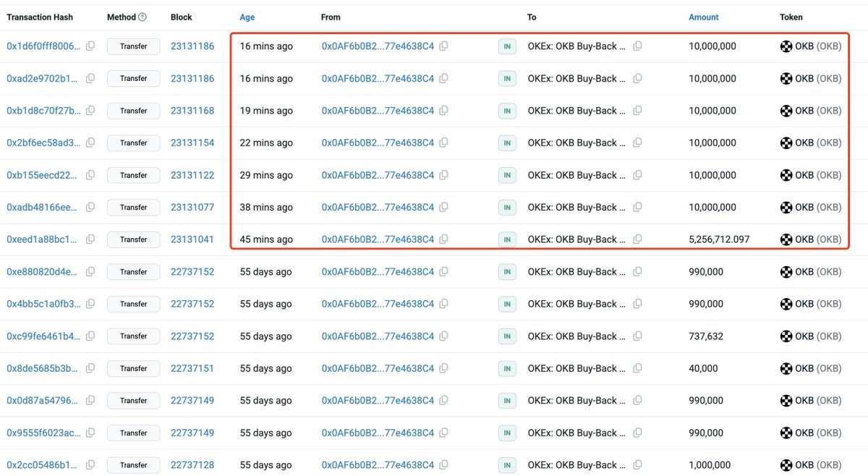Open OKB Buy-Back address in 0xe880820d4e row
The image size is (868, 476).
click(576, 272)
